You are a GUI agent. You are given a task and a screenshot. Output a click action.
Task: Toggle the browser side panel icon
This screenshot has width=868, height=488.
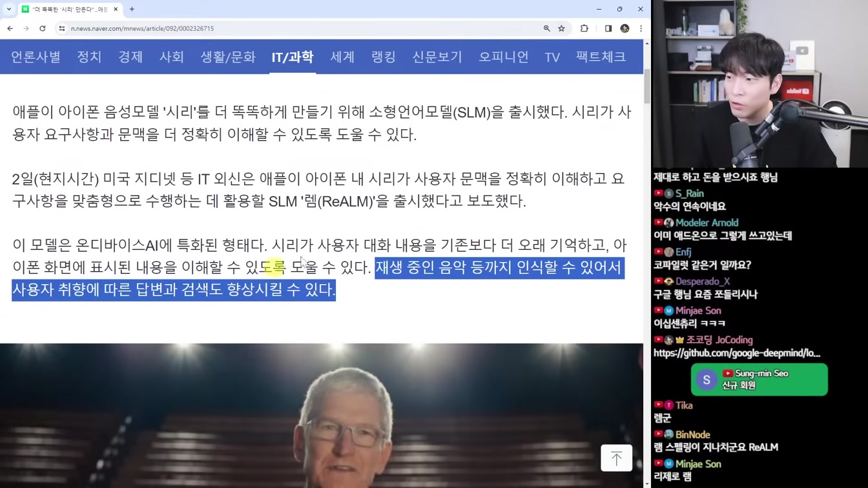(x=608, y=28)
